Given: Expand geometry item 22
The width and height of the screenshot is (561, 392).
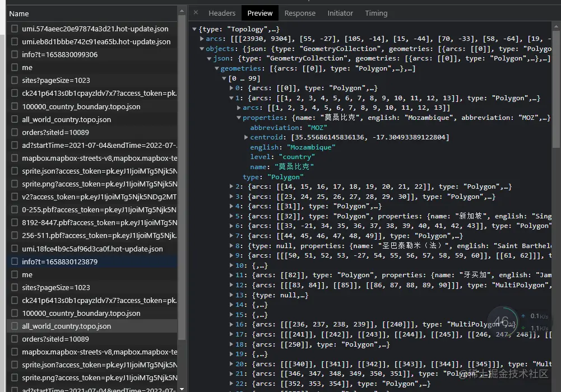Looking at the screenshot, I should 231,384.
